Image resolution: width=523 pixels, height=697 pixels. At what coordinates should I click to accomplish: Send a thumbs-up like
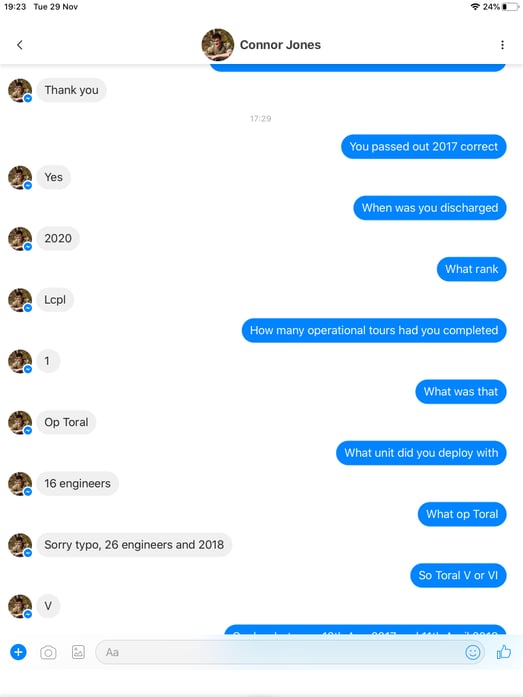503,652
